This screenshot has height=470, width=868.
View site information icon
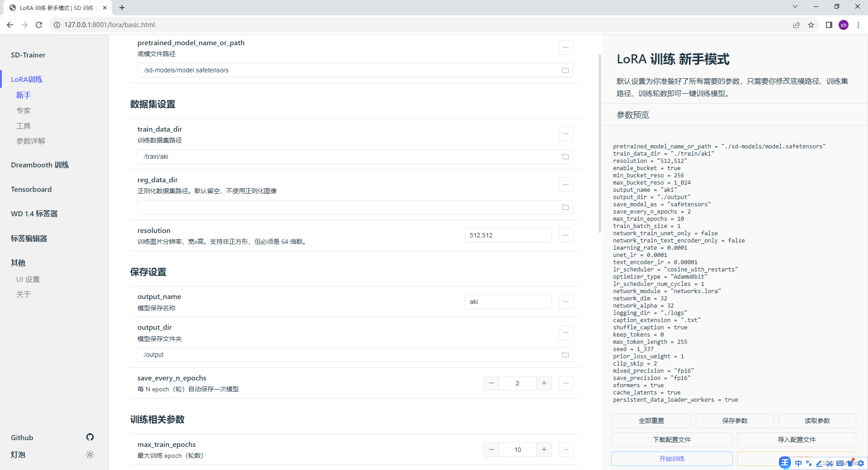[x=57, y=25]
